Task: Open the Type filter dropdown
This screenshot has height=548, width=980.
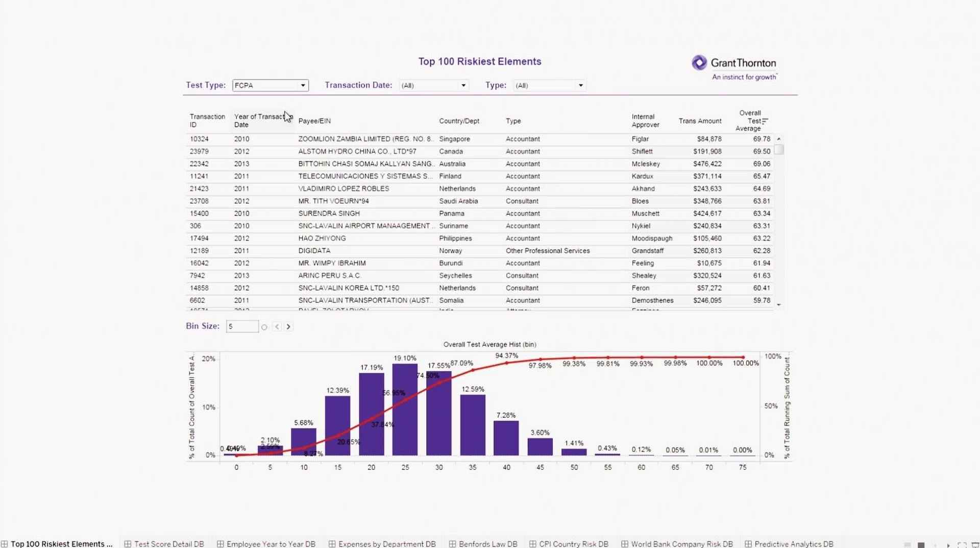Action: pyautogui.click(x=580, y=85)
